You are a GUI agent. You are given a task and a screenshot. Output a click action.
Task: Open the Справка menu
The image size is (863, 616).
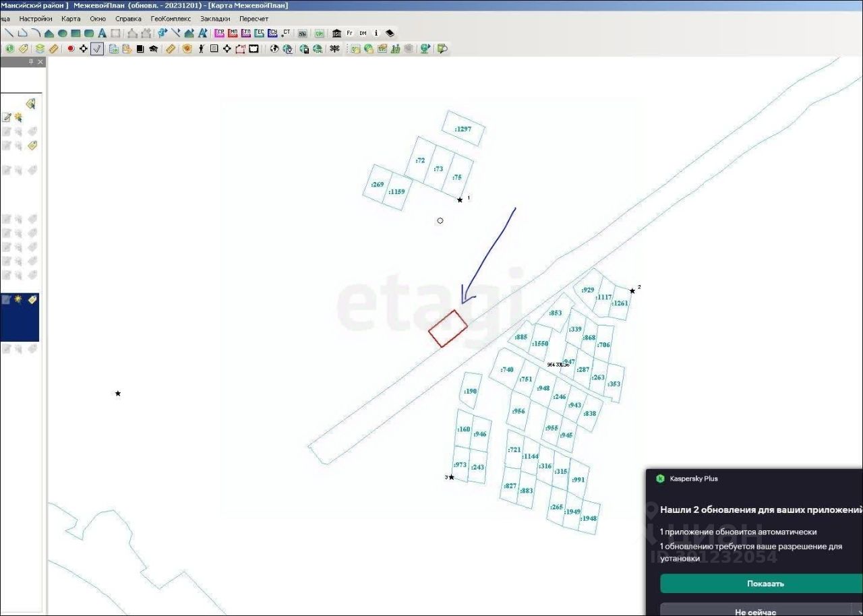pos(128,19)
